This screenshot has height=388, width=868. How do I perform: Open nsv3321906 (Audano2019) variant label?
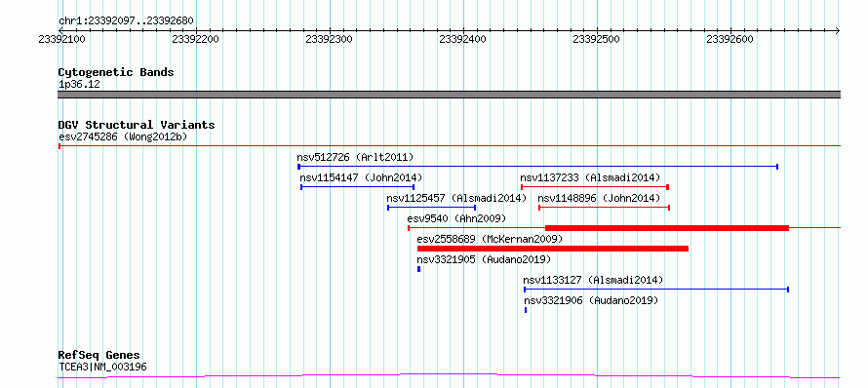tap(591, 300)
